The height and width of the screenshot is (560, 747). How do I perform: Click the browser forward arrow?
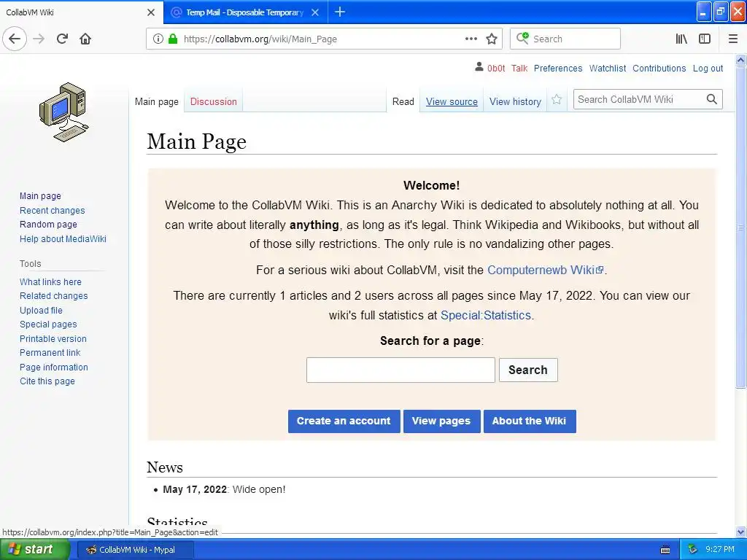(39, 39)
